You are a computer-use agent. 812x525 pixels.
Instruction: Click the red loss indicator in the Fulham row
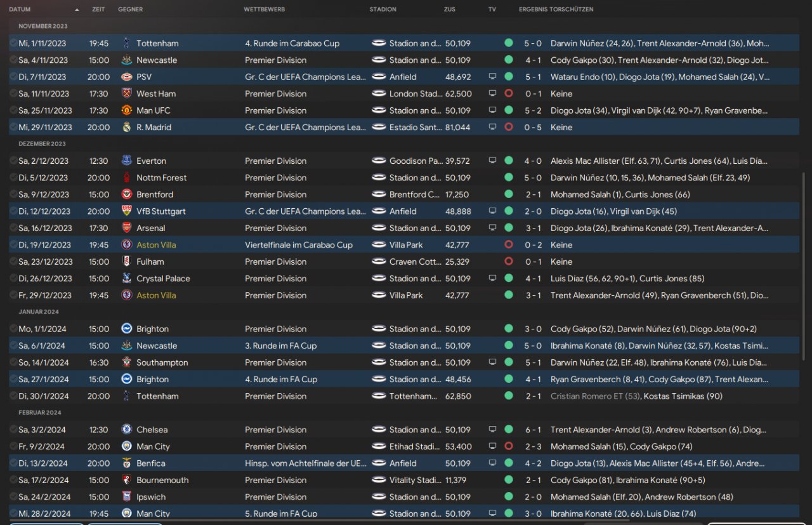coord(508,262)
